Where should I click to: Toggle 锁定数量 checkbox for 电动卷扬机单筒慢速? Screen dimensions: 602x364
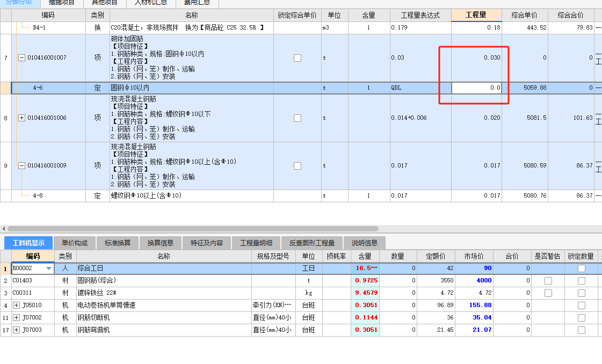[582, 305]
